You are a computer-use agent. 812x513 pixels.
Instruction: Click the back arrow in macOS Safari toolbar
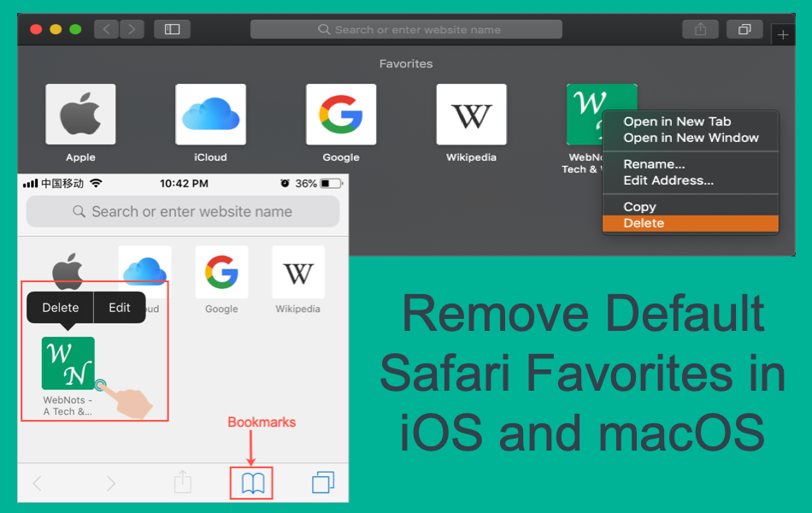[106, 29]
